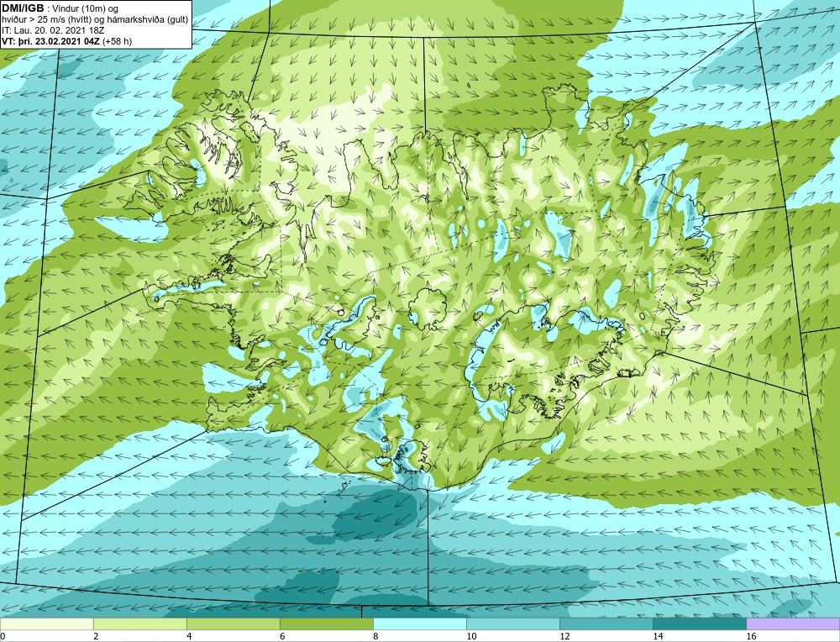Click the 'IT: Lau. 20. 02. 2021 18Z' line

pyautogui.click(x=53, y=30)
